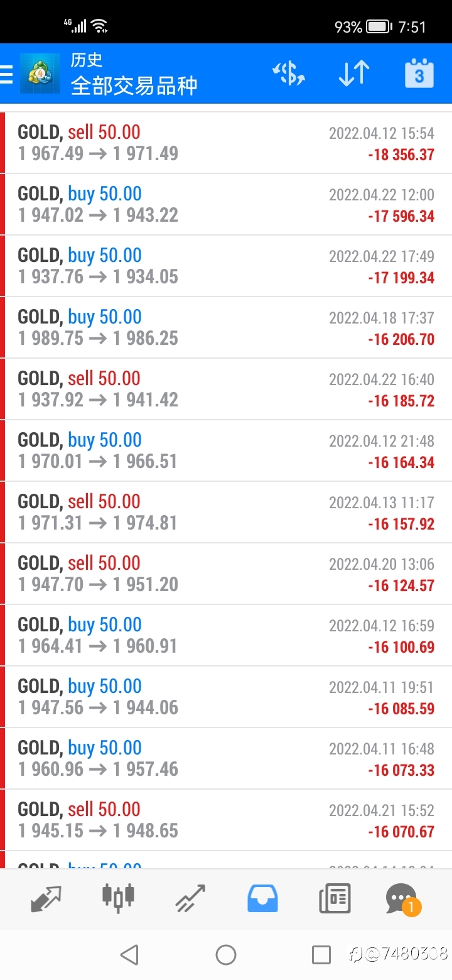The height and width of the screenshot is (980, 452).
Task: Tap Android back navigation triangle
Action: click(x=129, y=955)
